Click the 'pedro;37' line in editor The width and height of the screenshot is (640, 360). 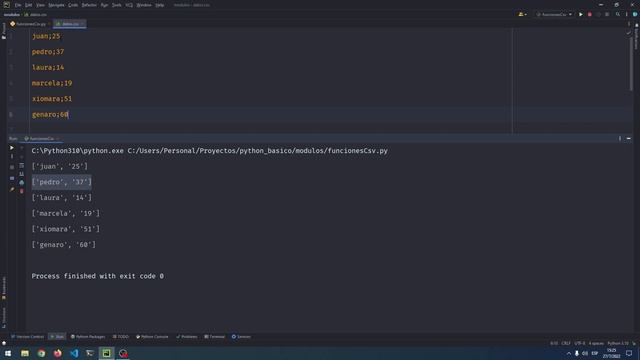48,52
